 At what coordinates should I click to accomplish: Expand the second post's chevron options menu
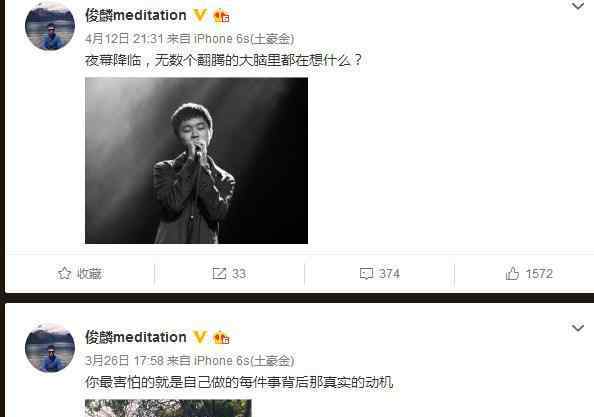coord(577,328)
